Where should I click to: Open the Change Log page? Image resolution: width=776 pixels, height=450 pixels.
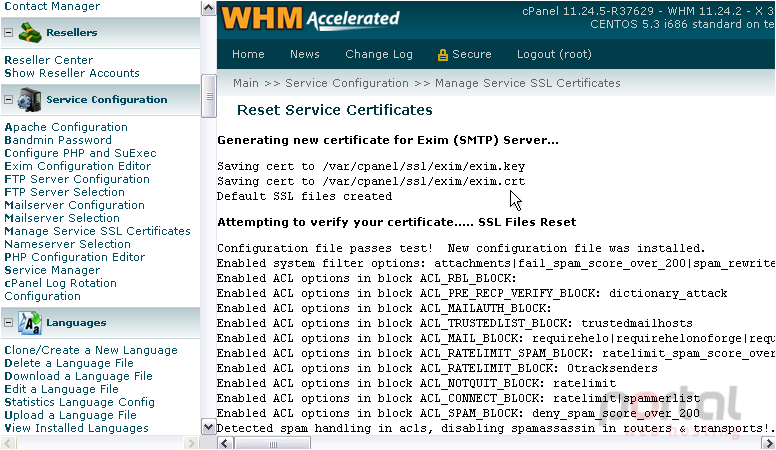tap(379, 54)
